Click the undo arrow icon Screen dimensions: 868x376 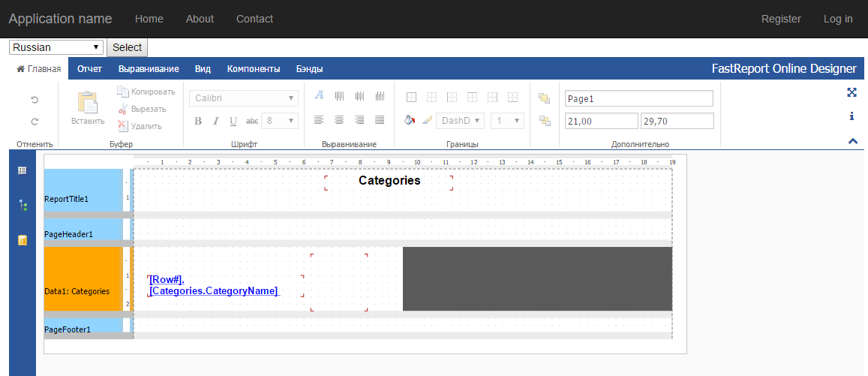click(35, 100)
